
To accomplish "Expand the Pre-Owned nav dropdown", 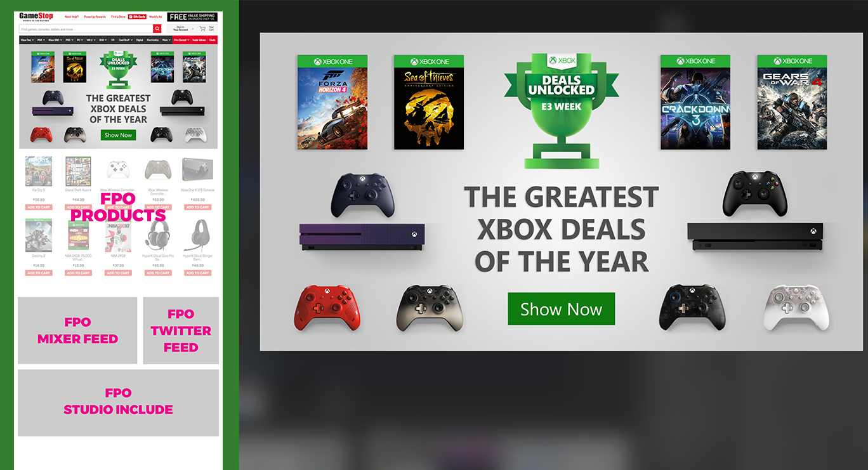I will [x=181, y=40].
